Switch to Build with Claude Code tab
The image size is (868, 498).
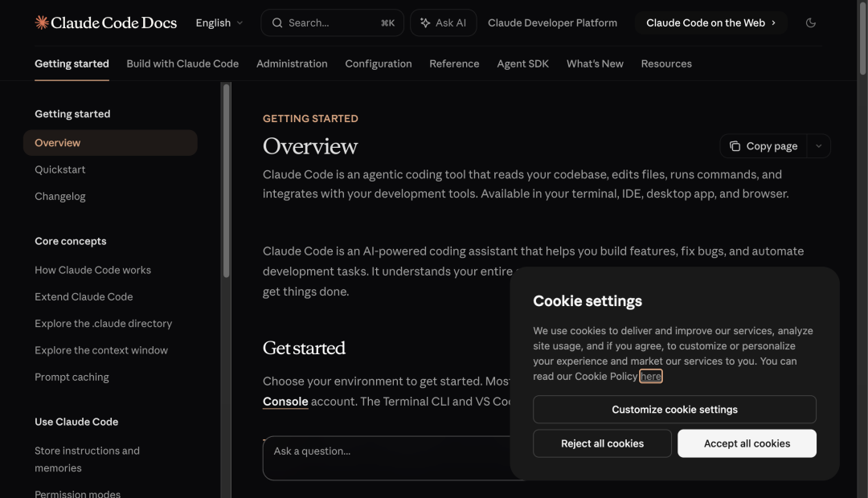(182, 63)
